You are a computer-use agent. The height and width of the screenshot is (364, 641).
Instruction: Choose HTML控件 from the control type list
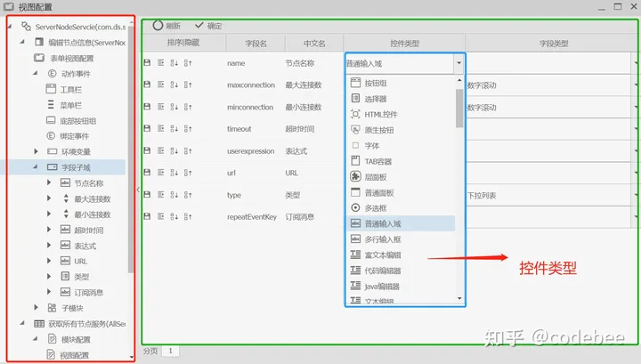click(x=383, y=114)
